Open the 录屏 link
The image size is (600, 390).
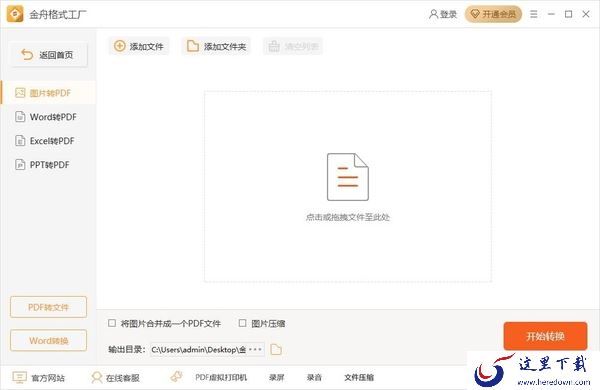276,377
